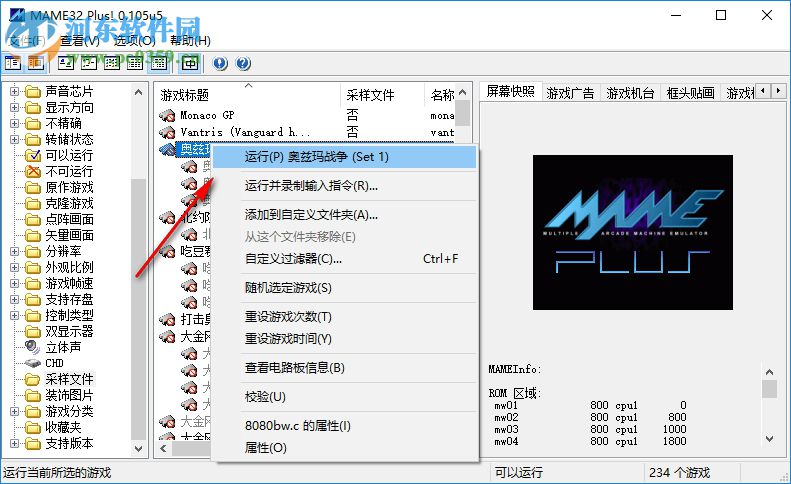Choose 添加到自定义文件夹(A)... menu entry

[345, 215]
